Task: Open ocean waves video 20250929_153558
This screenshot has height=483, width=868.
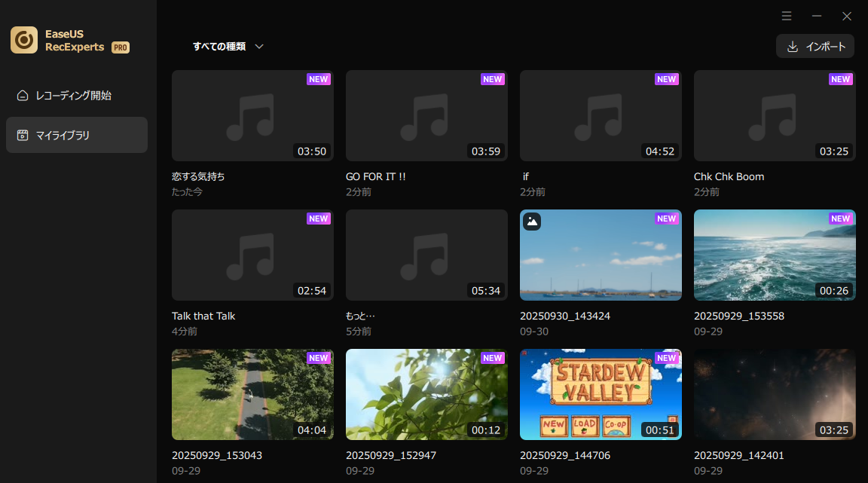Action: coord(775,255)
